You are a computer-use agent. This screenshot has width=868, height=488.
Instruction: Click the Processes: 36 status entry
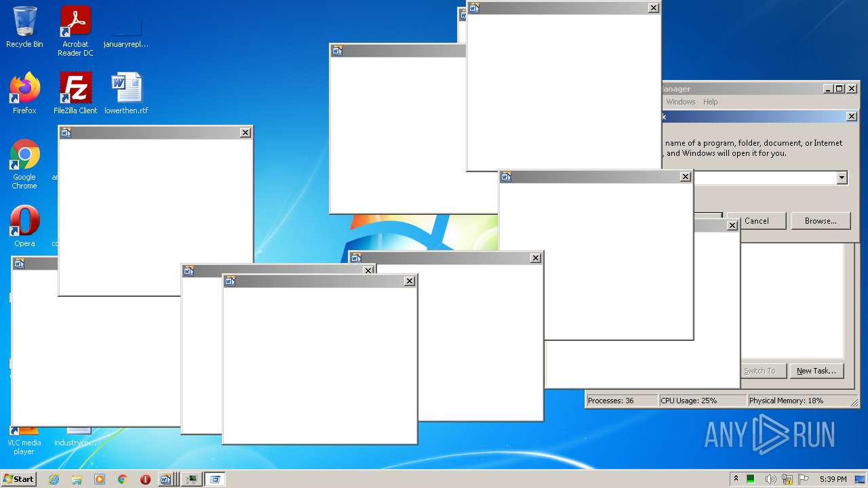click(622, 401)
